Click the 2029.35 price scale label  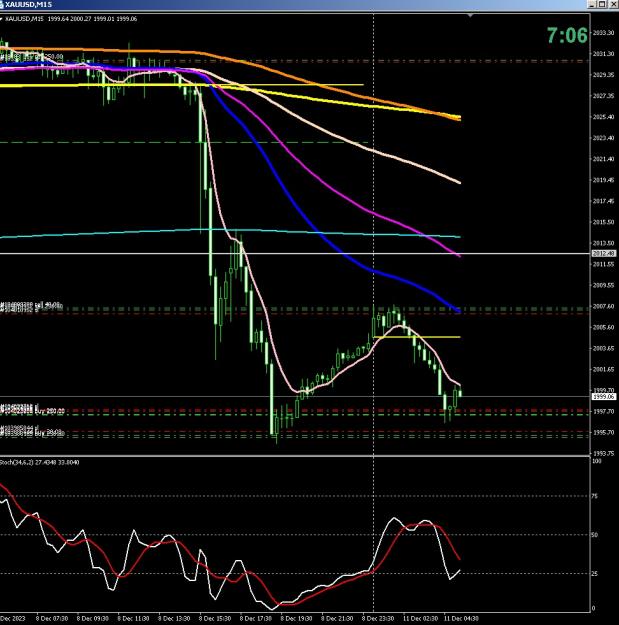coord(603,75)
